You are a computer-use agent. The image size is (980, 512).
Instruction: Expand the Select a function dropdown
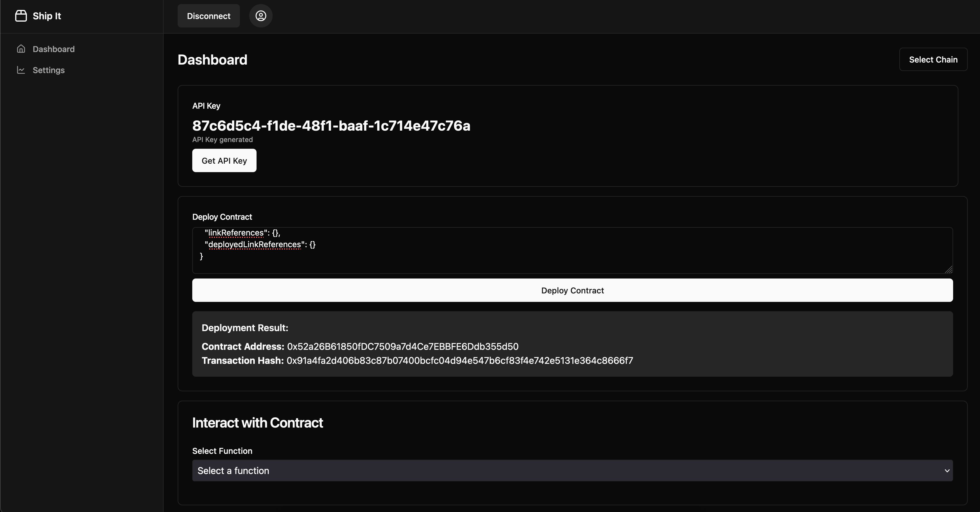tap(572, 471)
